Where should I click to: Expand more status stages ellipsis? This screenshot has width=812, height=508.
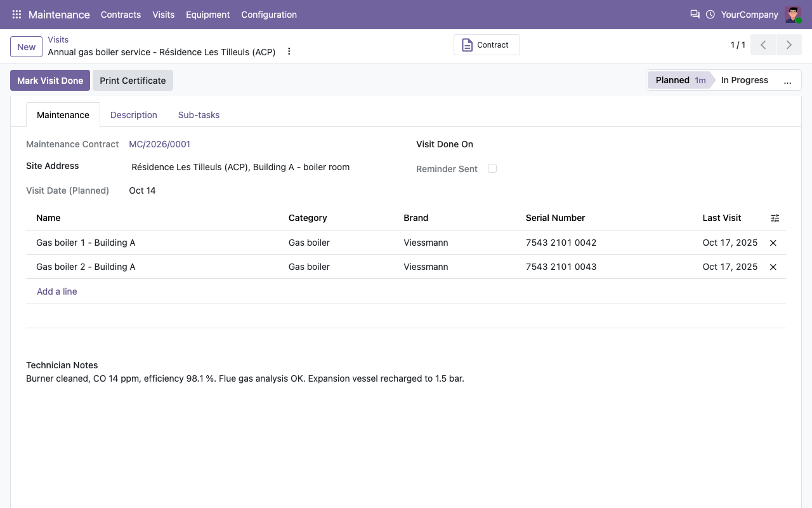click(x=787, y=81)
